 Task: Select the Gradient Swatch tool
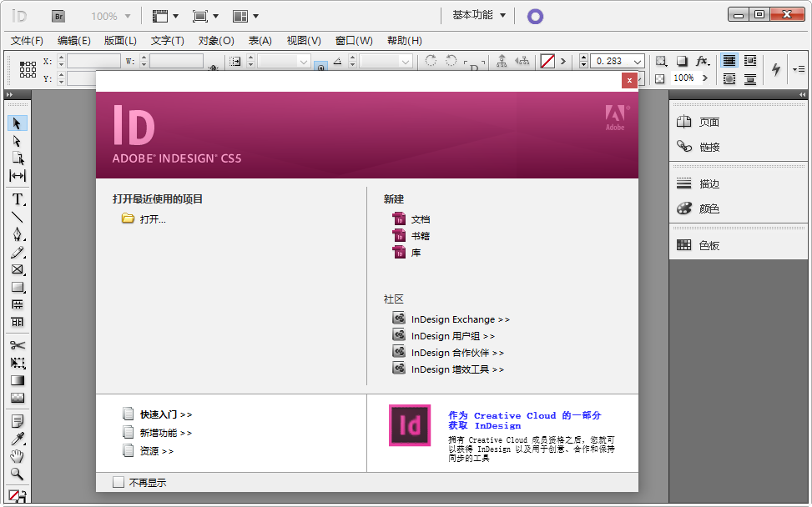17,380
